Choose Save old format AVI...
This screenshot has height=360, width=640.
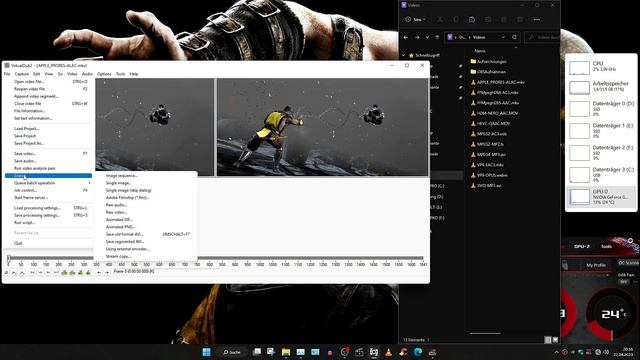[146, 234]
